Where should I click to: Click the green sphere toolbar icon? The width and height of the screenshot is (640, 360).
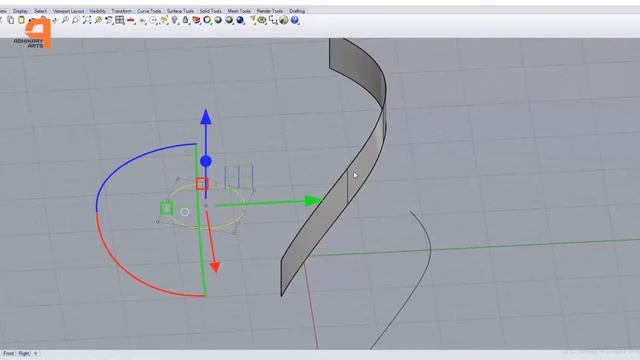[x=284, y=20]
